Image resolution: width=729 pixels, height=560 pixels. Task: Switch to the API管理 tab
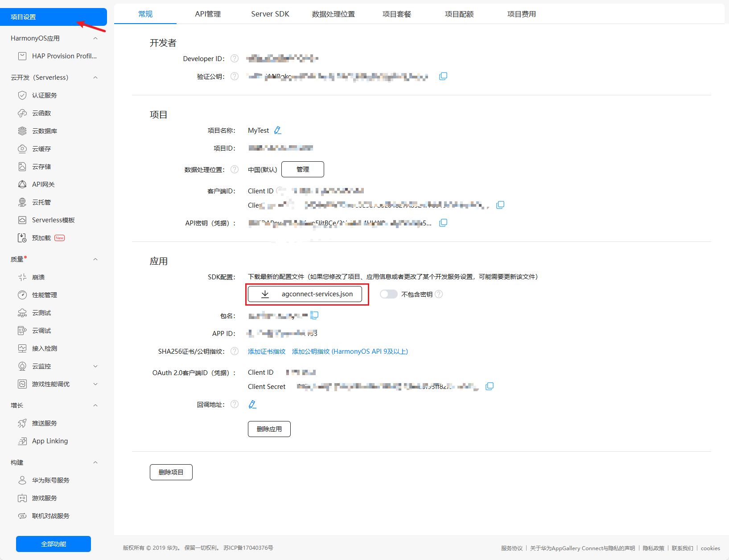[207, 14]
